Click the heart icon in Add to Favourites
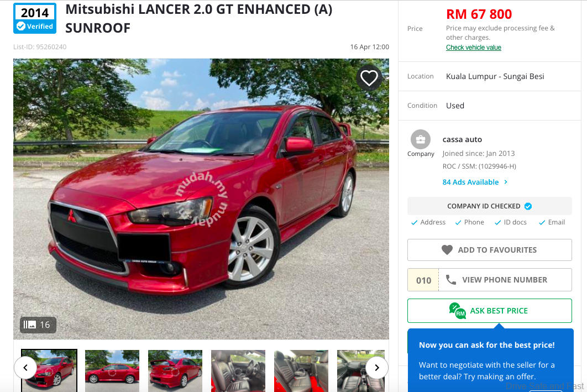 point(447,250)
